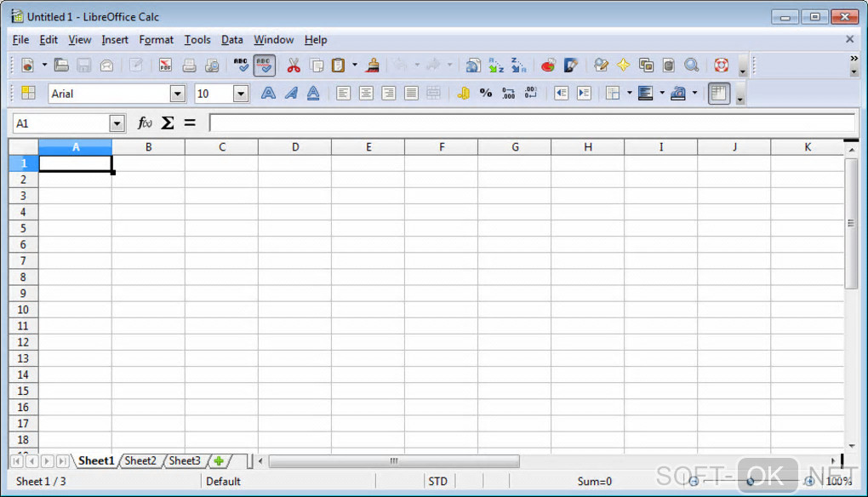Open Data Sources
The width and height of the screenshot is (868, 497).
669,66
